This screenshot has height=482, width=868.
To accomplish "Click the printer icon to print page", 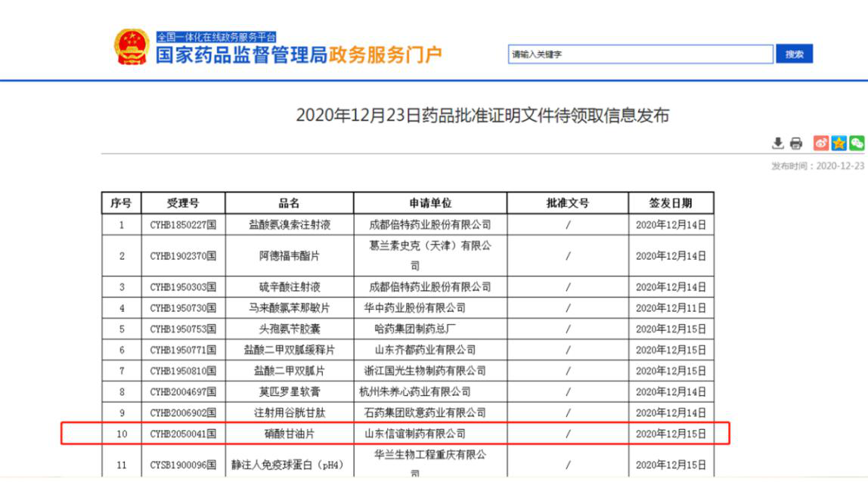I will 796,144.
